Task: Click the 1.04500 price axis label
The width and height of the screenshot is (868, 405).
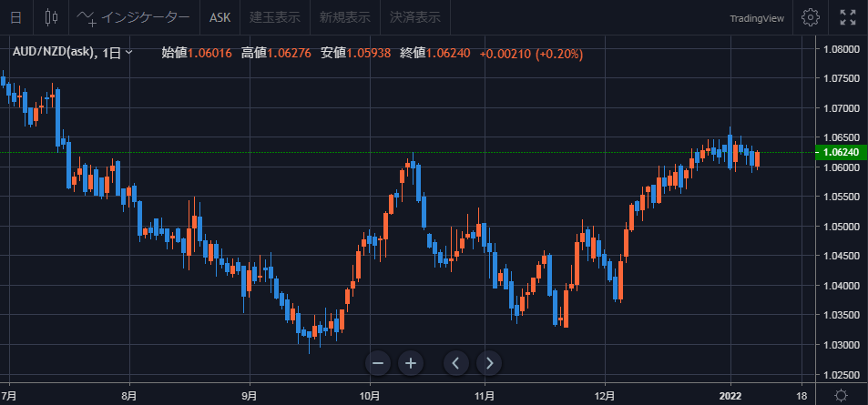Action: pos(841,256)
